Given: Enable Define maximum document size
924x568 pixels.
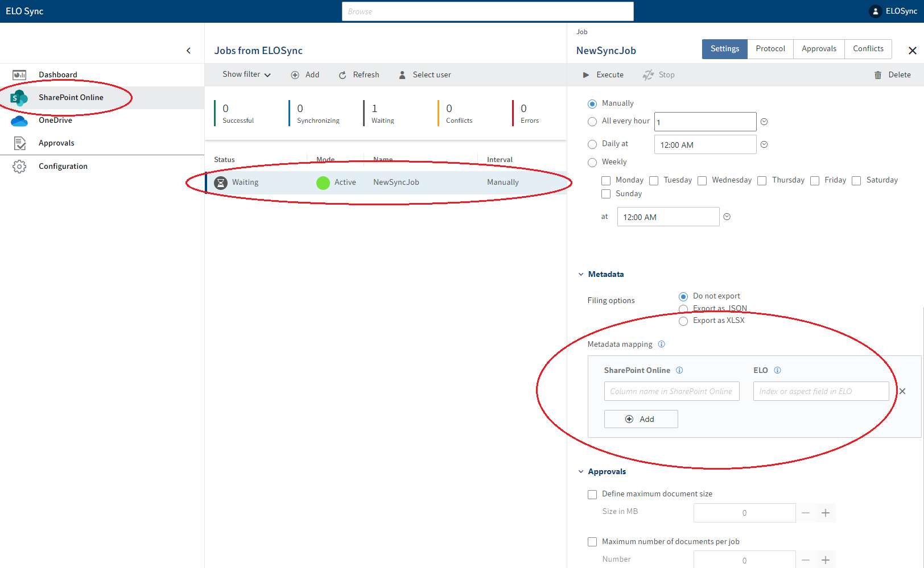Looking at the screenshot, I should (592, 495).
